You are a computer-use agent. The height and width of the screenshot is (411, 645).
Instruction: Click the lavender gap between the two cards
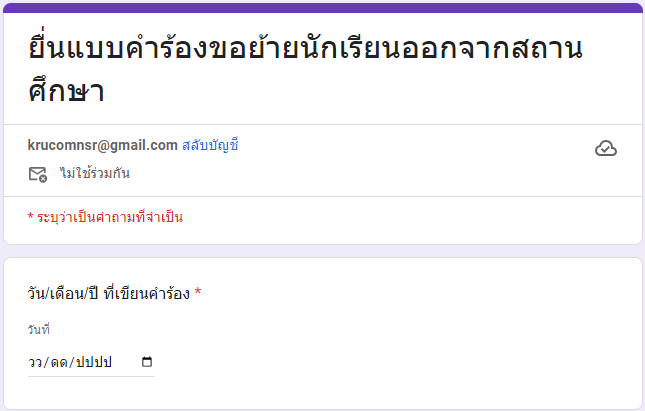(x=322, y=251)
